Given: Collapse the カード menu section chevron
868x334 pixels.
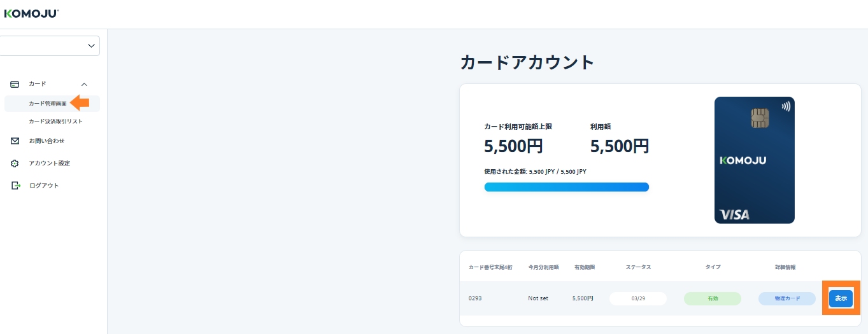Looking at the screenshot, I should (85, 84).
